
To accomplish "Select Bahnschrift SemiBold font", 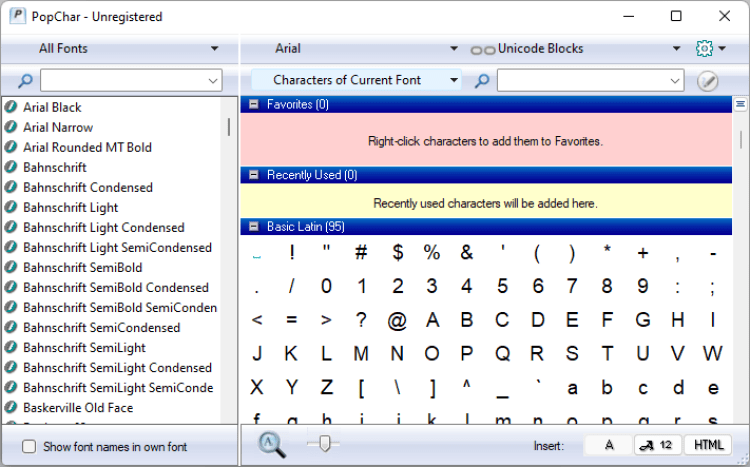I will [x=82, y=267].
